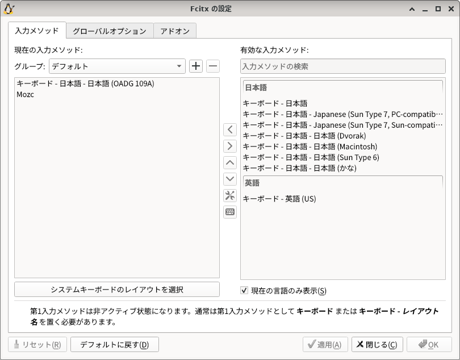Viewport: 460px width, 360px height.
Task: Select キーボード - 英語 (US) entry
Action: [x=343, y=199]
